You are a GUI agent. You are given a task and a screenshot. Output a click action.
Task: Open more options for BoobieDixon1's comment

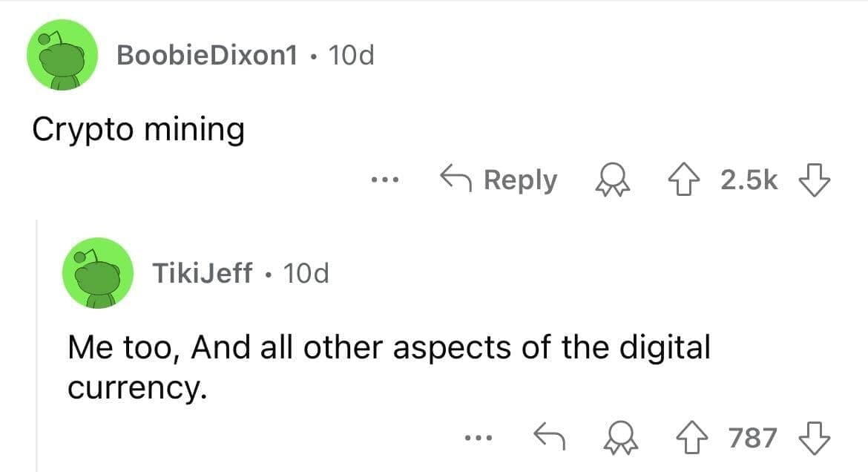(387, 180)
